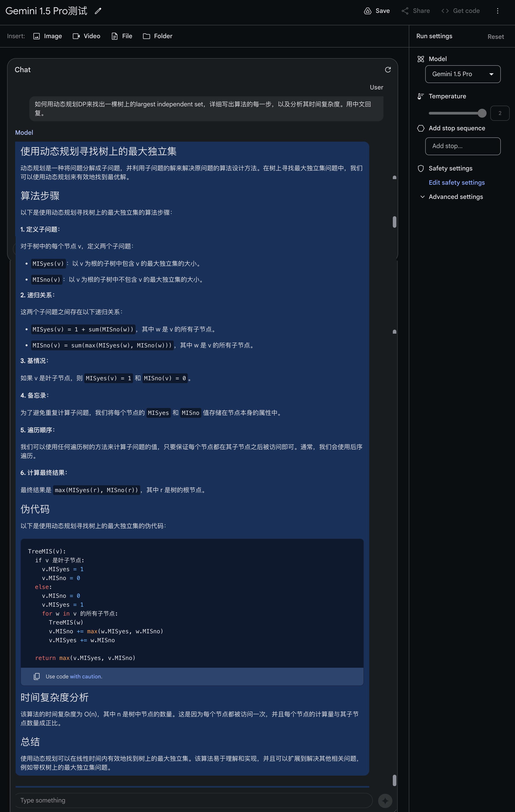Click the File insert icon
The image size is (515, 812).
point(114,36)
